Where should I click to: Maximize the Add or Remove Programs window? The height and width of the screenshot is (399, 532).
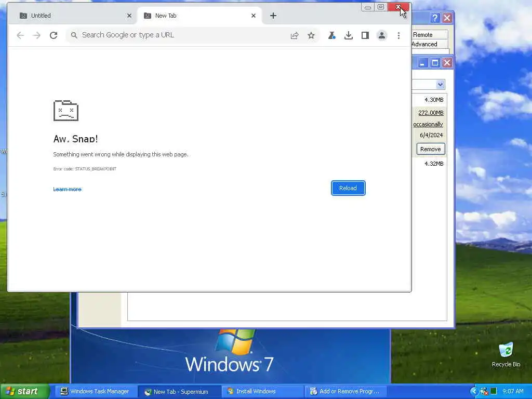click(435, 63)
